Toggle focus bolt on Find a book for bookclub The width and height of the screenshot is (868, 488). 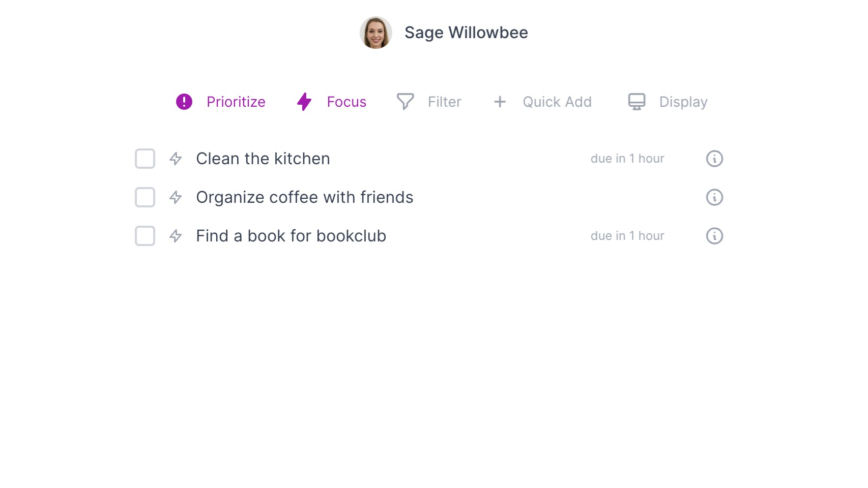(x=176, y=236)
